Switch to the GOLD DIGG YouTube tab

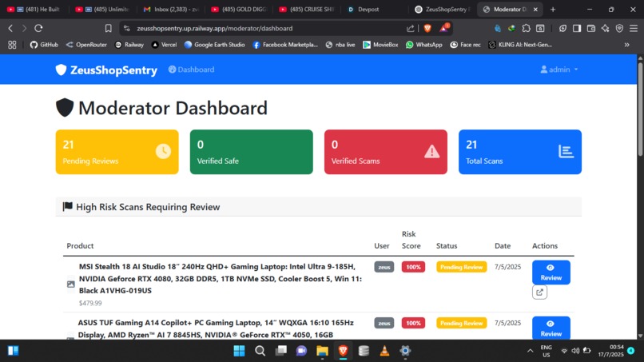point(240,9)
